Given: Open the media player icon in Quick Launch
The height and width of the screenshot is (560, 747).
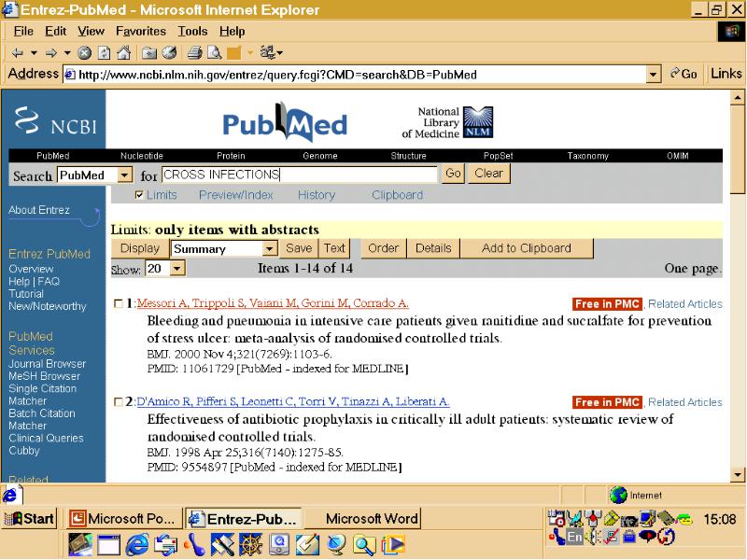Looking at the screenshot, I should (393, 545).
